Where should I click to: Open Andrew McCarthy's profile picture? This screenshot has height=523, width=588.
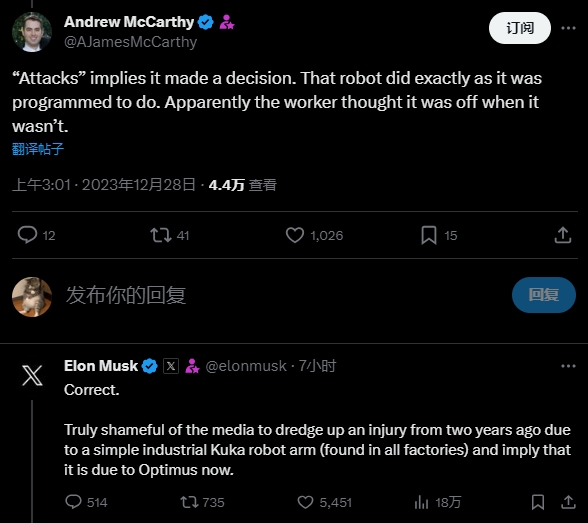coord(32,32)
